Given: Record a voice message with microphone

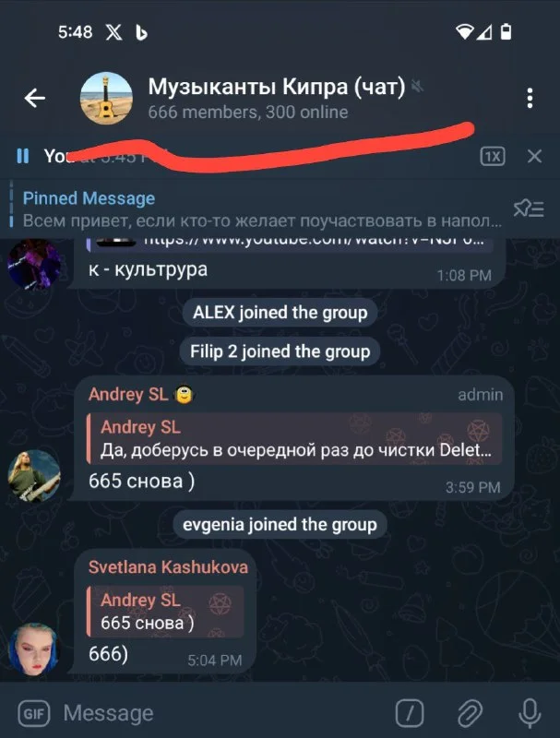Looking at the screenshot, I should pyautogui.click(x=530, y=713).
